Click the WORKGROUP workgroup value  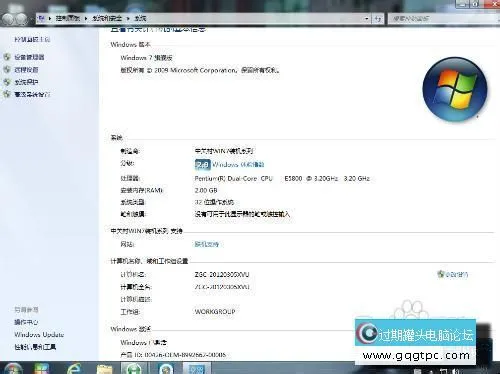click(x=215, y=312)
